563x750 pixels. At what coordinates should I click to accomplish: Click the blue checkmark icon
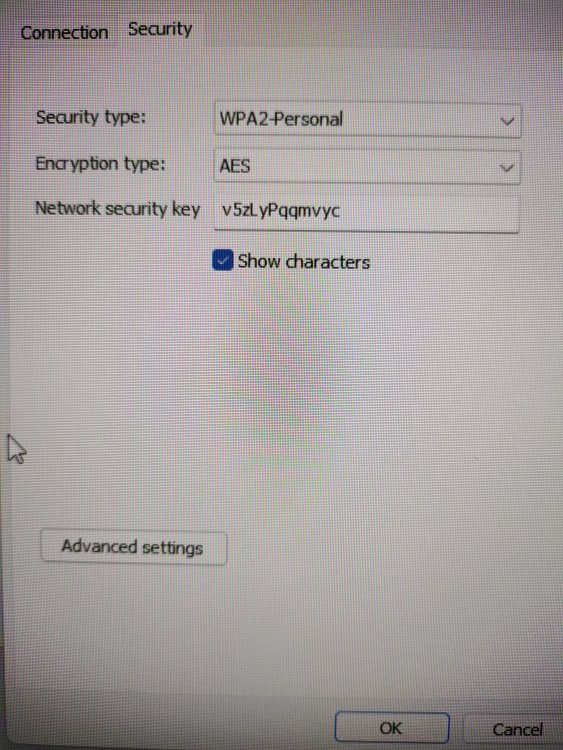click(x=222, y=261)
